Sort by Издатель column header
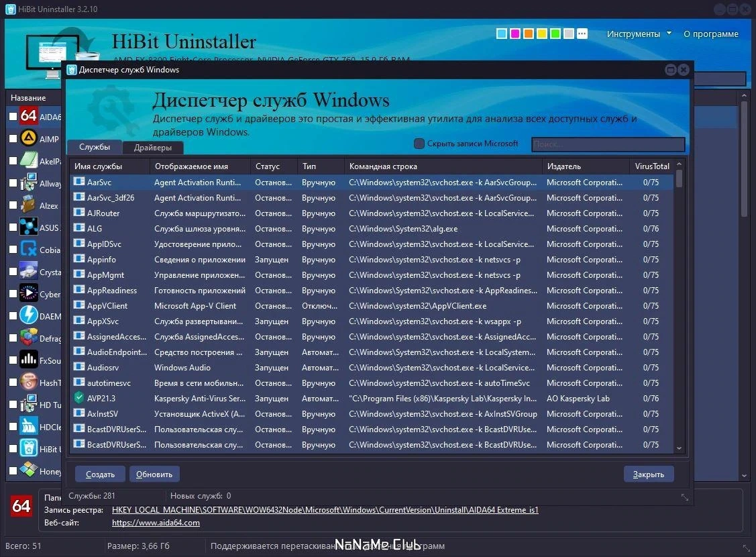756x557 pixels. (586, 166)
